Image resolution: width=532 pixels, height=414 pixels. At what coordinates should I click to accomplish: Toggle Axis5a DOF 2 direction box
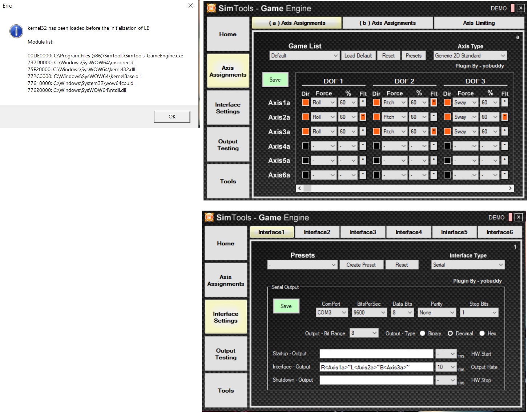tap(376, 161)
